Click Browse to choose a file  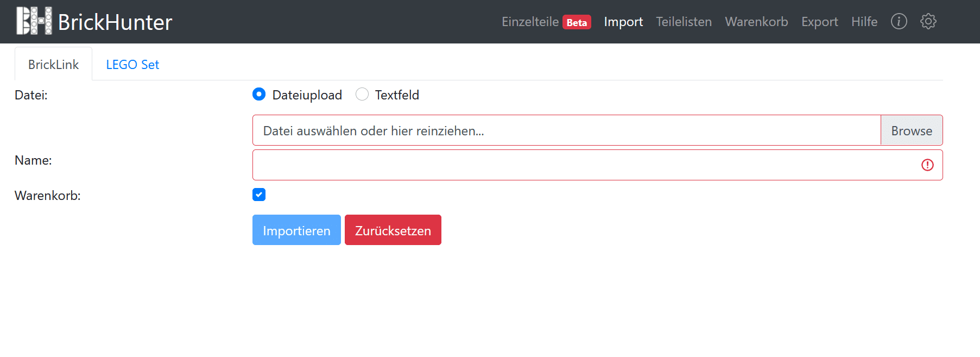tap(912, 130)
